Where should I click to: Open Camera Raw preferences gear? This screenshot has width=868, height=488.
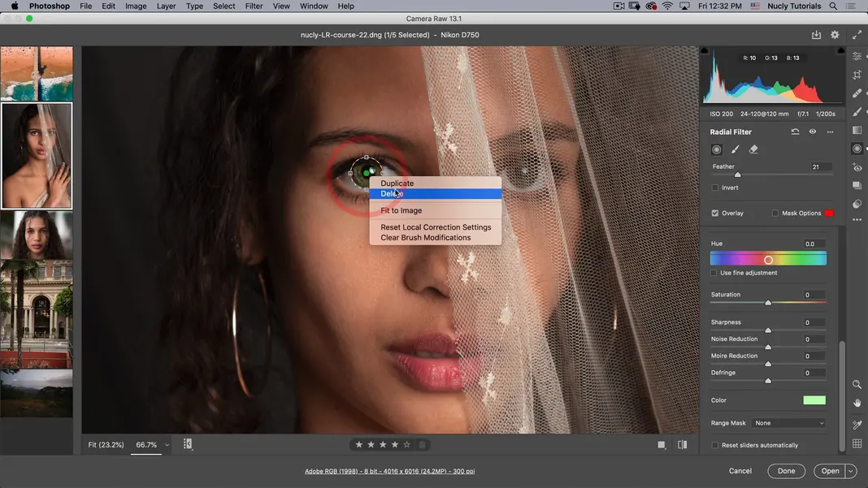tap(835, 34)
